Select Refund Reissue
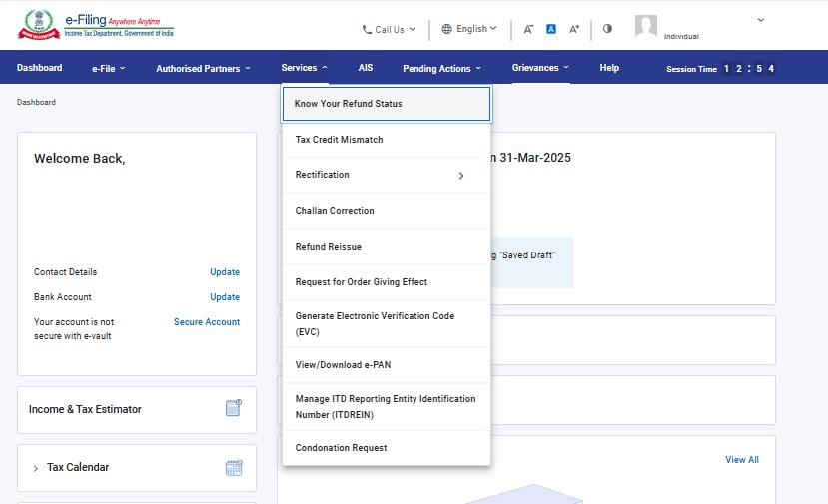This screenshot has width=828, height=504. [387, 246]
